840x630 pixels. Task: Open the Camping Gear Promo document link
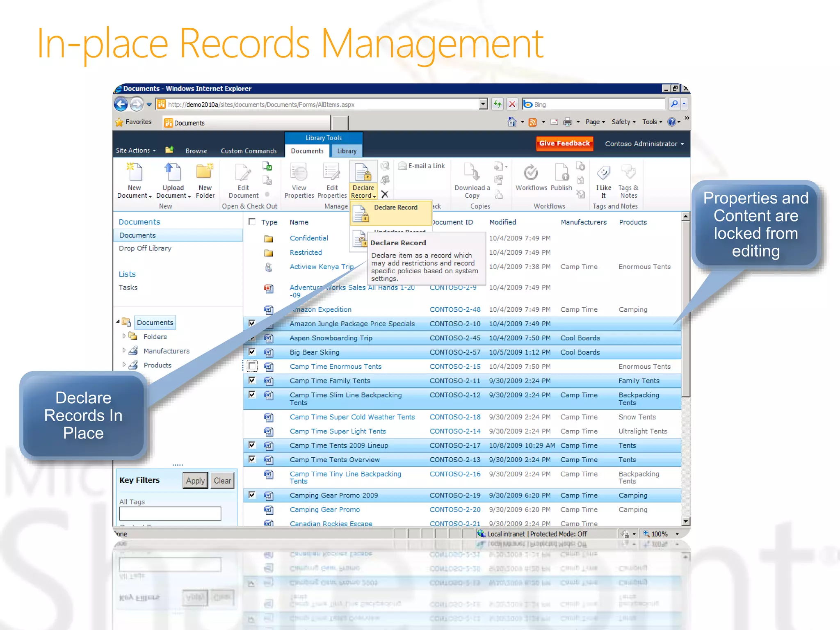324,509
